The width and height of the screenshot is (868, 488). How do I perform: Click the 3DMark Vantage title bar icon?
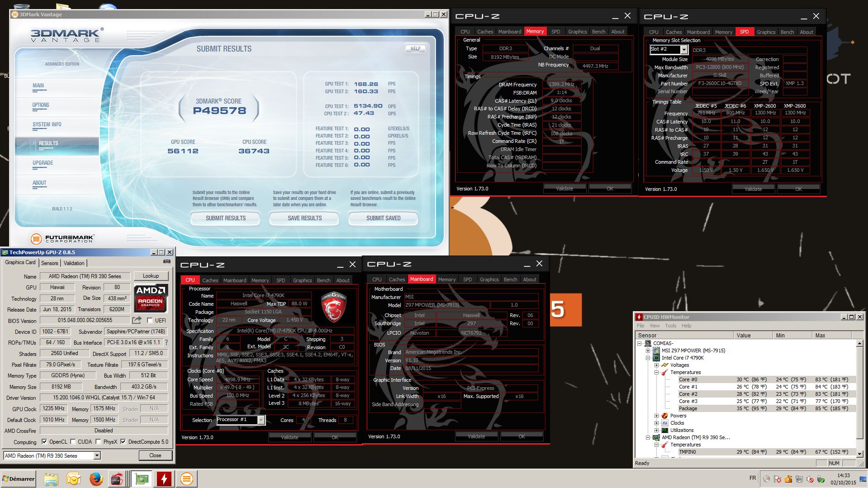pos(14,14)
